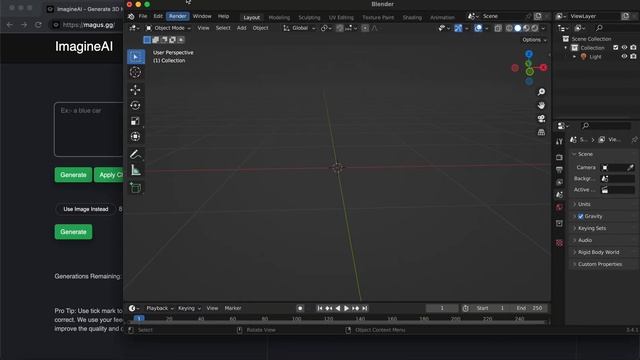
Task: Toggle camera view icon in viewport
Action: [541, 118]
